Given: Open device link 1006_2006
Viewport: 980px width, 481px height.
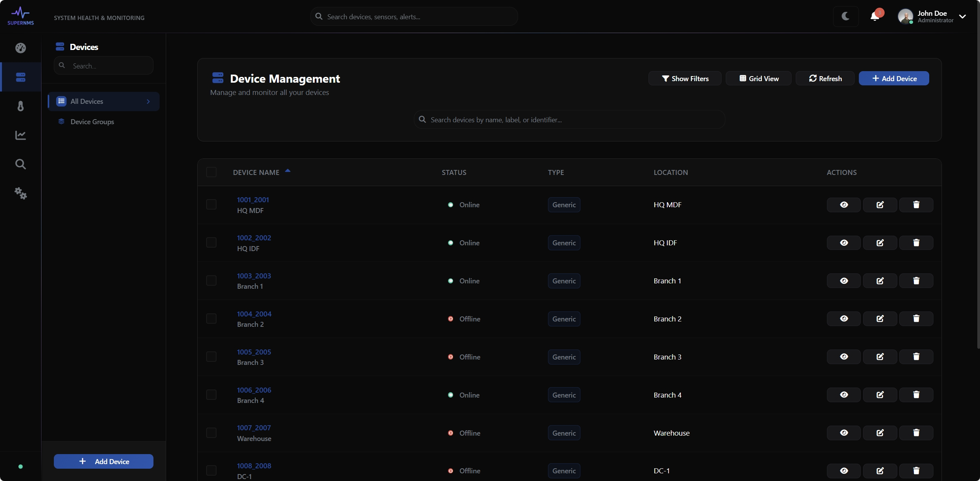Looking at the screenshot, I should click(254, 390).
